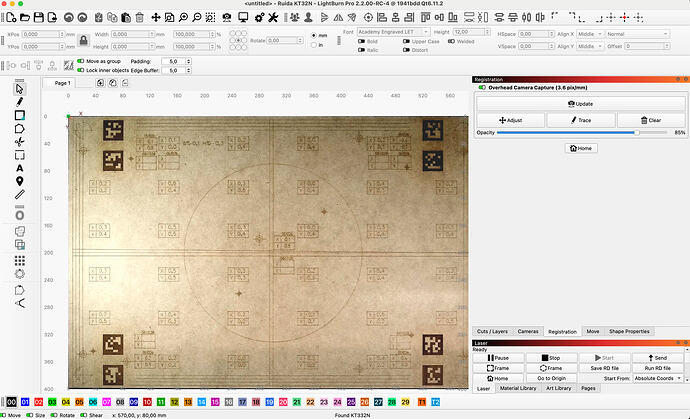Select the Polygon tool

[x=19, y=129]
